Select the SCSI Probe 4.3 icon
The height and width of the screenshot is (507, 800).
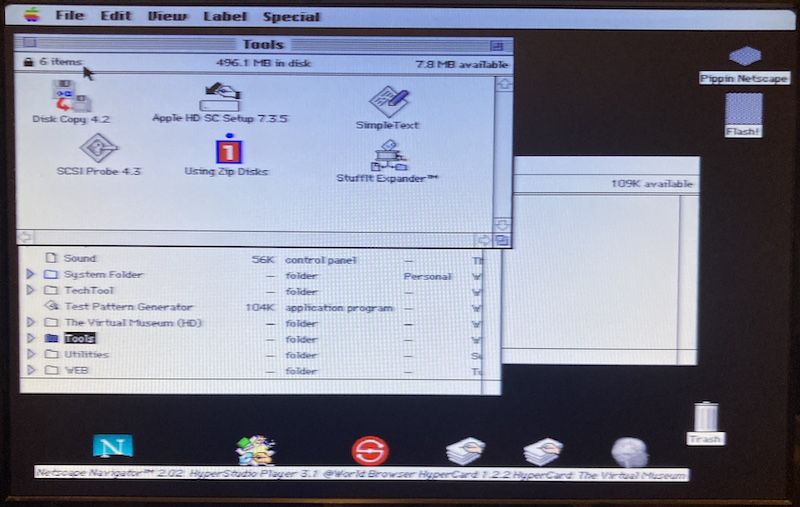(98, 148)
